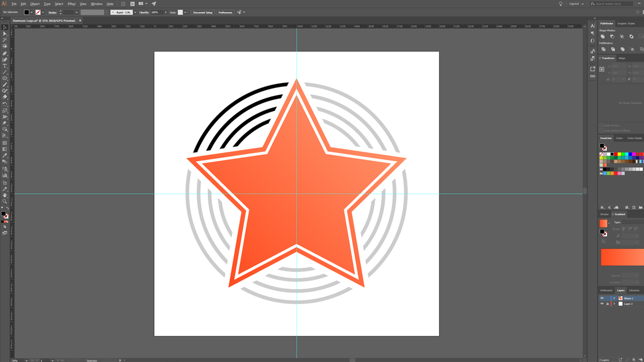This screenshot has height=362, width=644.
Task: Click the Merge pathfinder icon
Action: pyautogui.click(x=622, y=49)
